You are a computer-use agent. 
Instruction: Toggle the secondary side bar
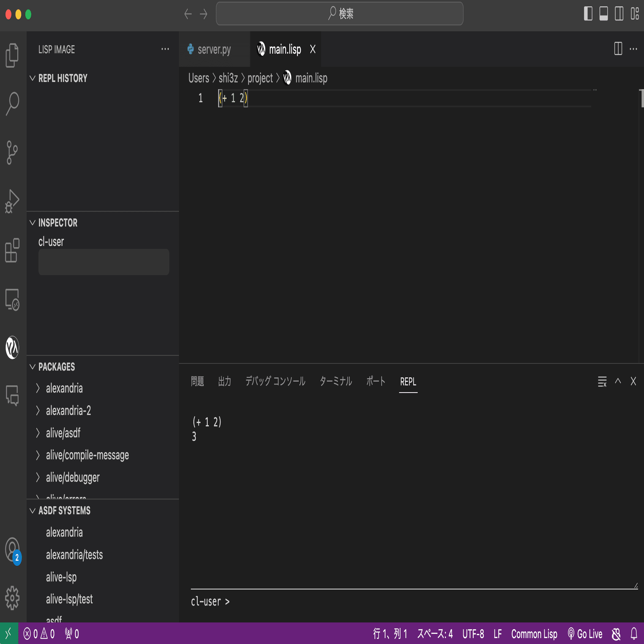coord(619,14)
